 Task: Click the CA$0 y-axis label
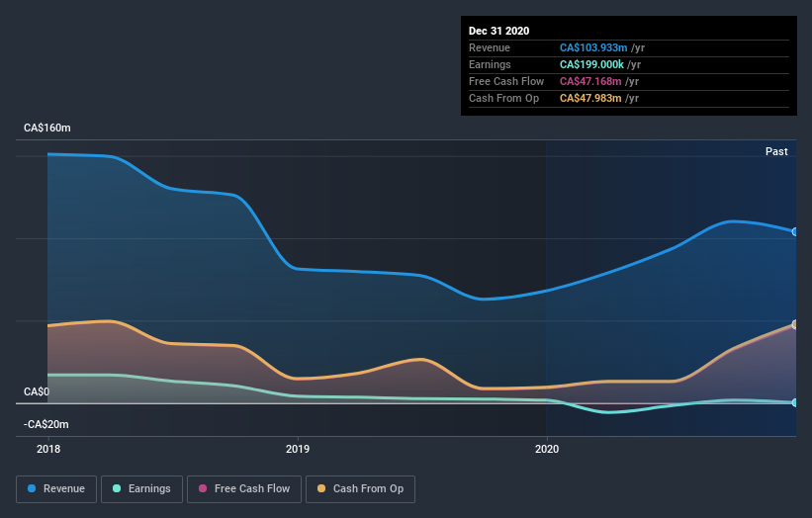pyautogui.click(x=37, y=391)
